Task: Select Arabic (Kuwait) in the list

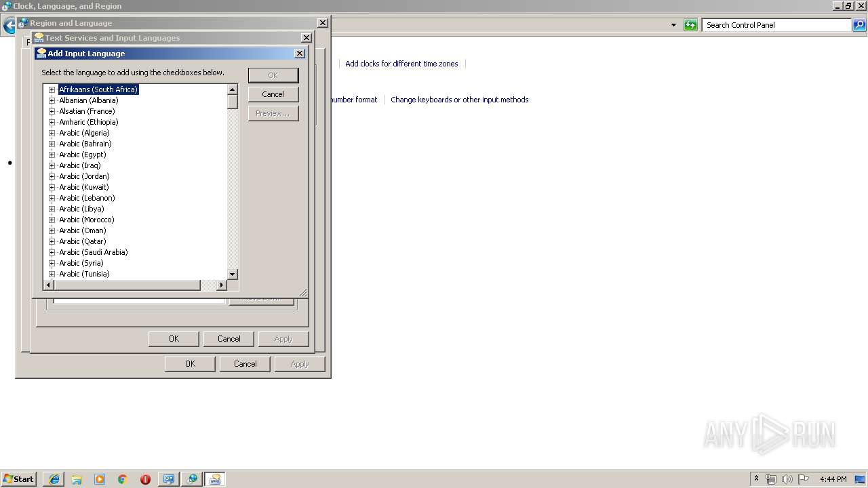Action: tap(83, 187)
